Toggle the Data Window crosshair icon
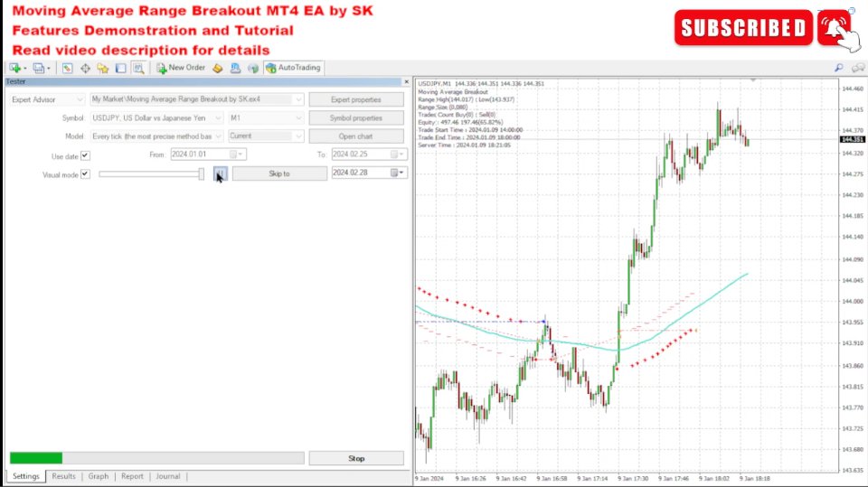The image size is (868, 487). point(85,68)
